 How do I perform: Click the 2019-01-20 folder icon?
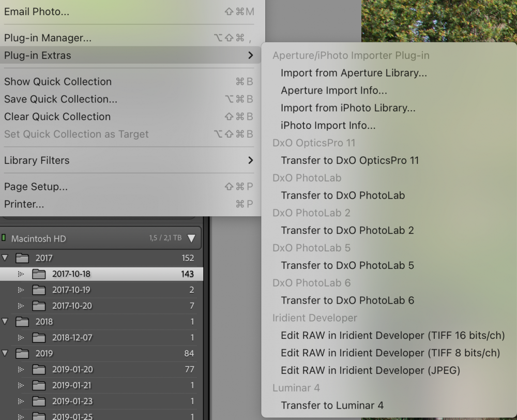[x=39, y=369]
